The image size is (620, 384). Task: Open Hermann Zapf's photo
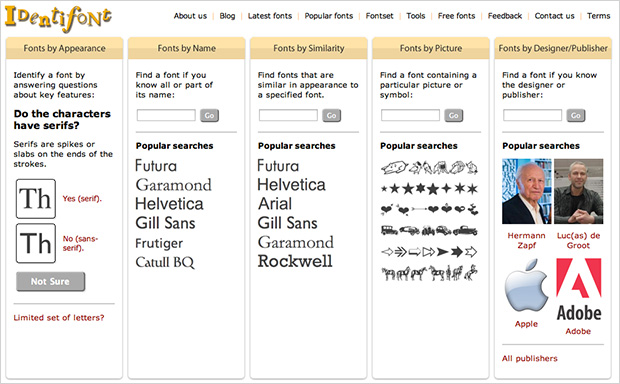coord(527,191)
